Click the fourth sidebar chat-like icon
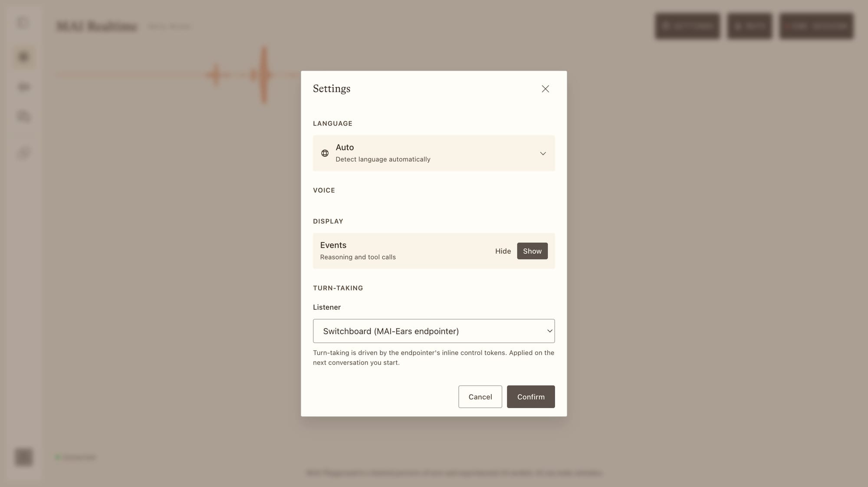This screenshot has height=487, width=868. point(24,116)
